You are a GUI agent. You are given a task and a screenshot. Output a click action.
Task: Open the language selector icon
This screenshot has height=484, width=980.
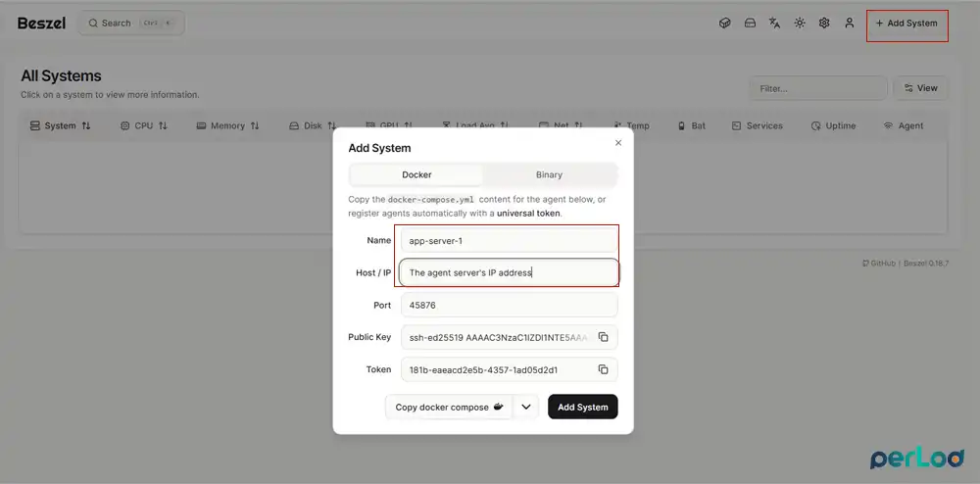click(774, 24)
